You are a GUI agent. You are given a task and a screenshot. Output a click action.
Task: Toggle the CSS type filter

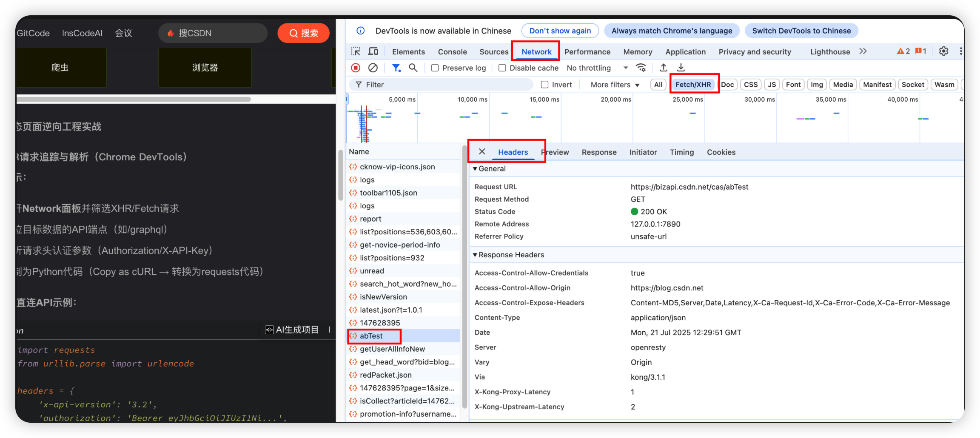point(751,85)
